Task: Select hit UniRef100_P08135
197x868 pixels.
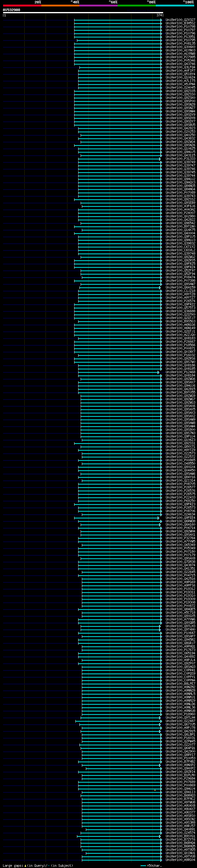Action: coord(180,43)
